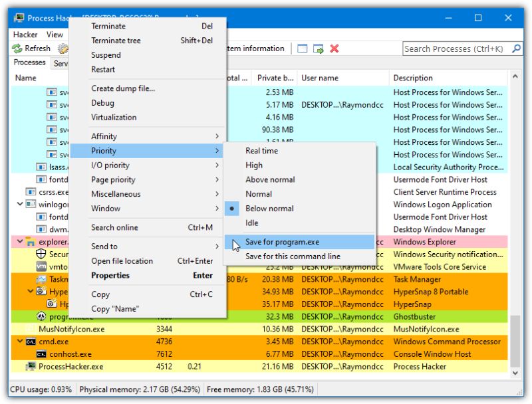Open the Hacker menu

point(25,35)
